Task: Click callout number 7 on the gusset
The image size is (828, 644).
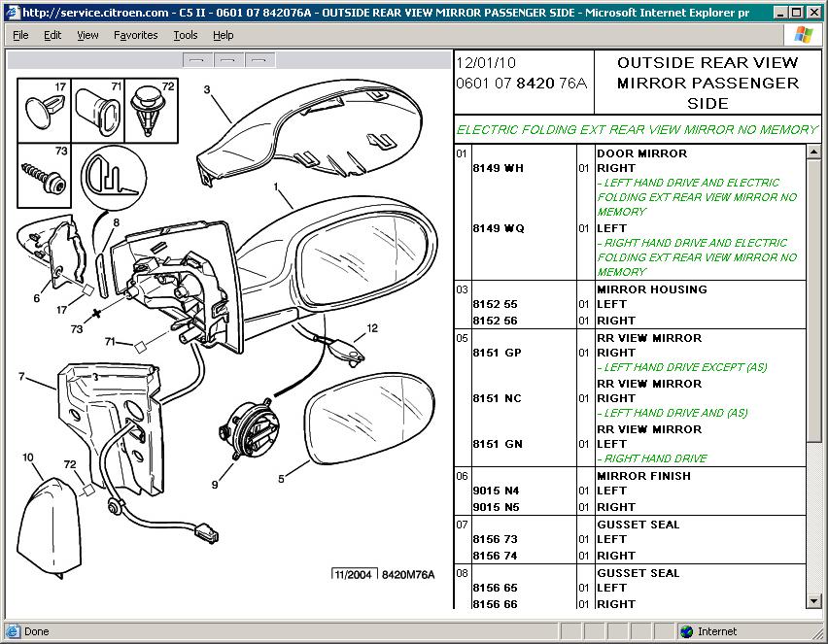Action: [21, 376]
